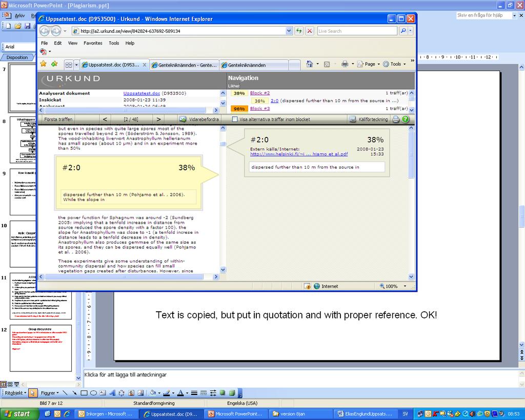The height and width of the screenshot is (420, 525).
Task: Add page to Favorites with plus-star icon
Action: (54, 64)
